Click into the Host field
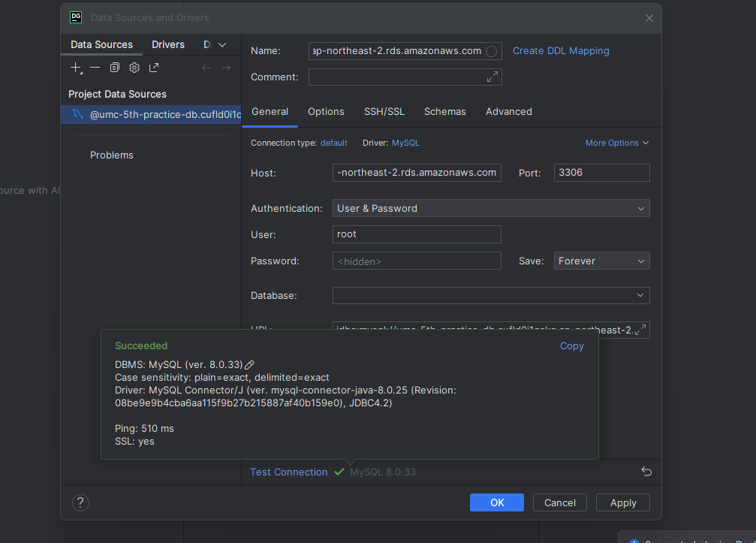Viewport: 756px width, 543px height. pos(417,173)
